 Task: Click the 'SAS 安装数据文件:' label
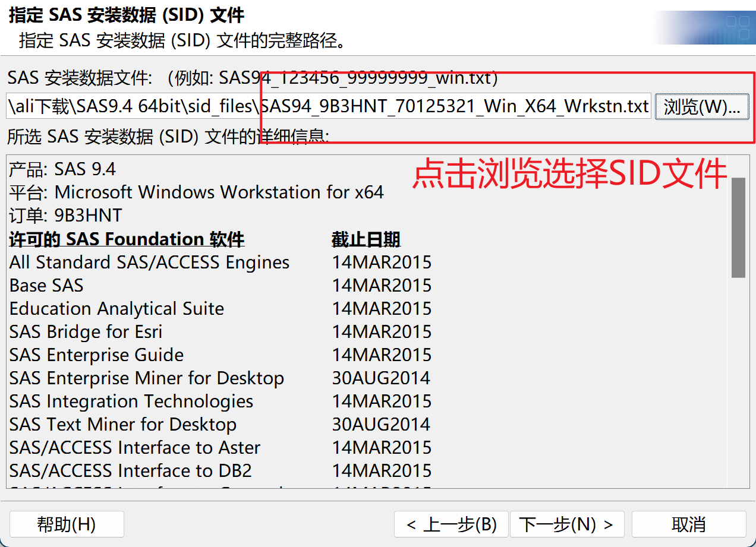pos(80,78)
